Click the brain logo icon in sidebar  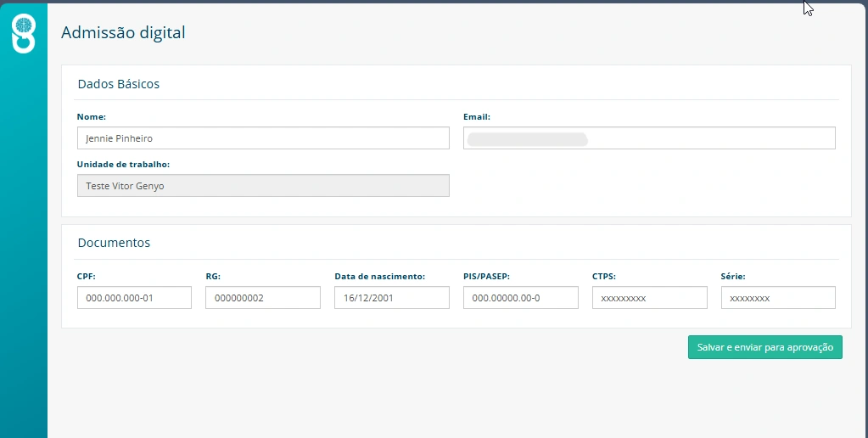(24, 33)
